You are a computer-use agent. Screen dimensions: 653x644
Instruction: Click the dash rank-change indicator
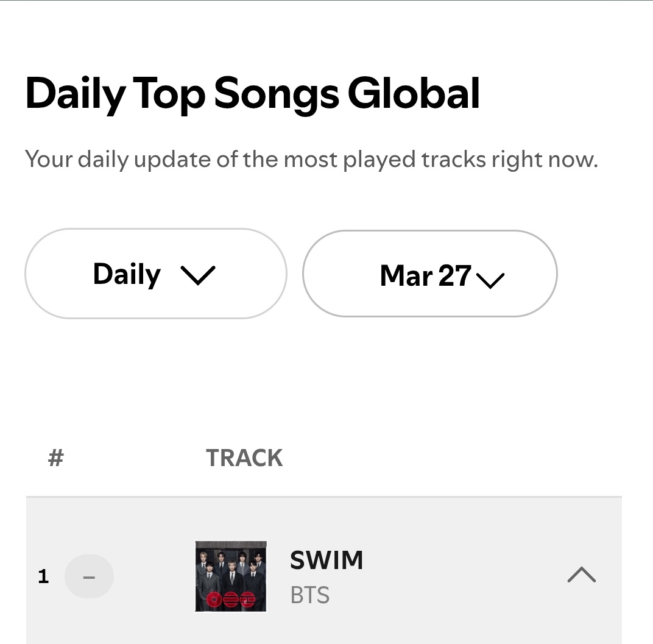click(x=89, y=576)
